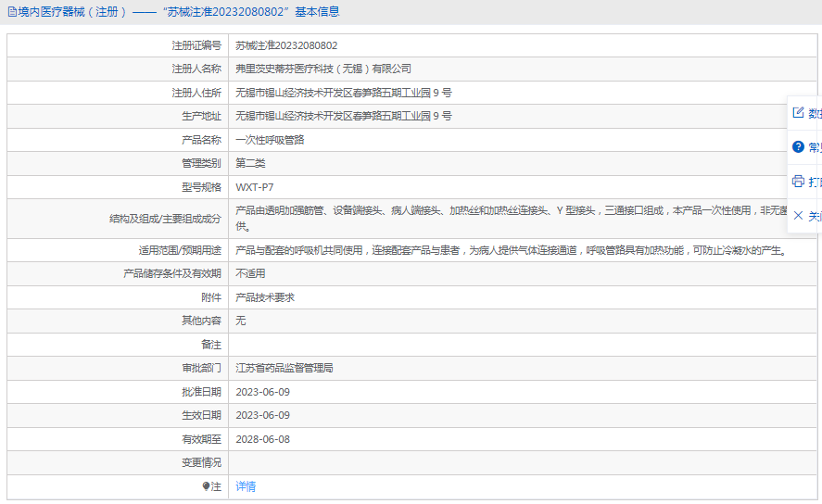The image size is (822, 504).
Task: Click the 产品名称 row label
Action: 201,140
